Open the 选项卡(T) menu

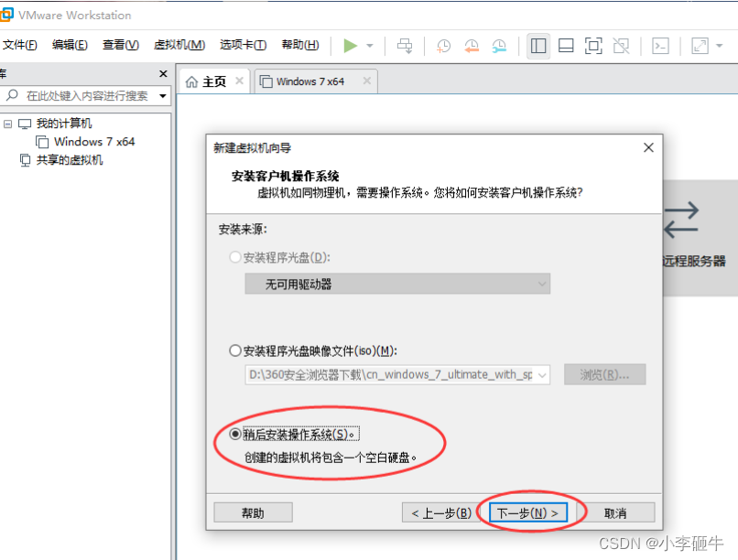(x=243, y=45)
